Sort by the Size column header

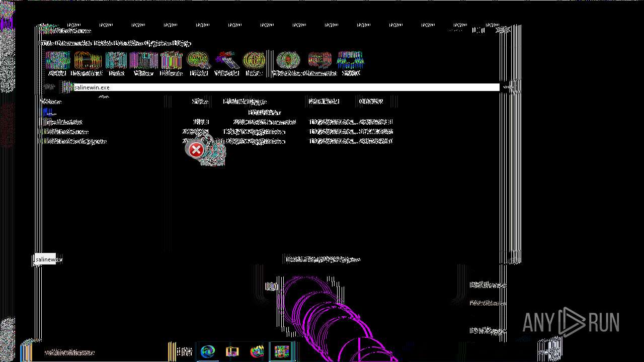point(200,102)
